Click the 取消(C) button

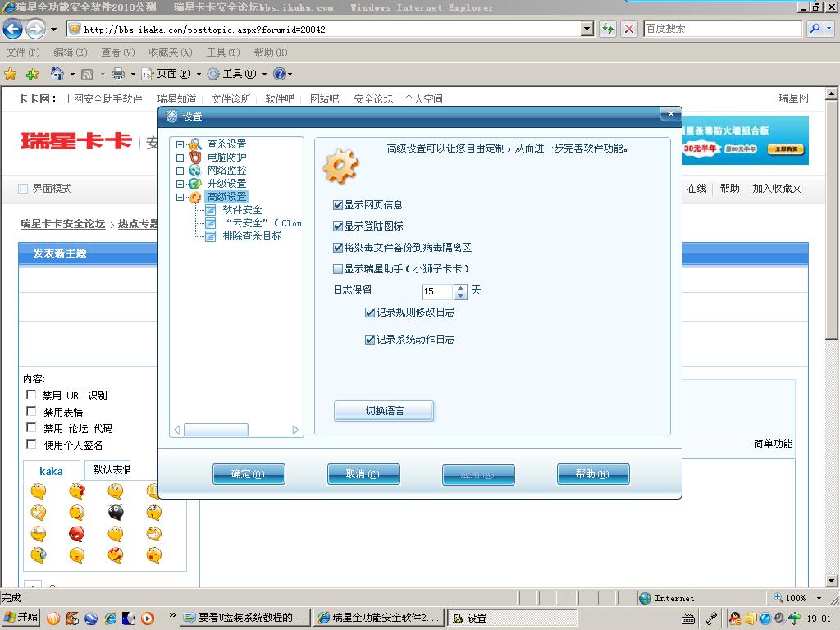(363, 474)
